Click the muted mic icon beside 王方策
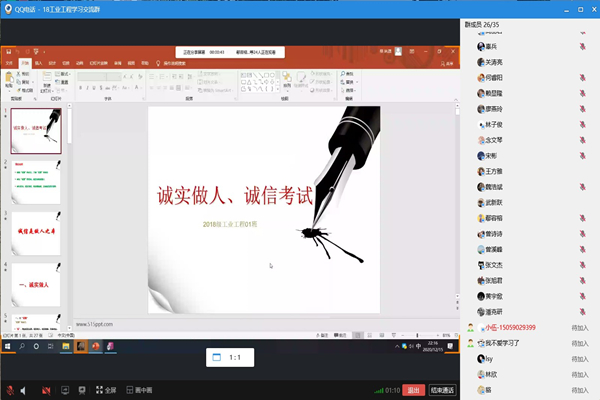Screen dimensions: 600x400 (582, 172)
